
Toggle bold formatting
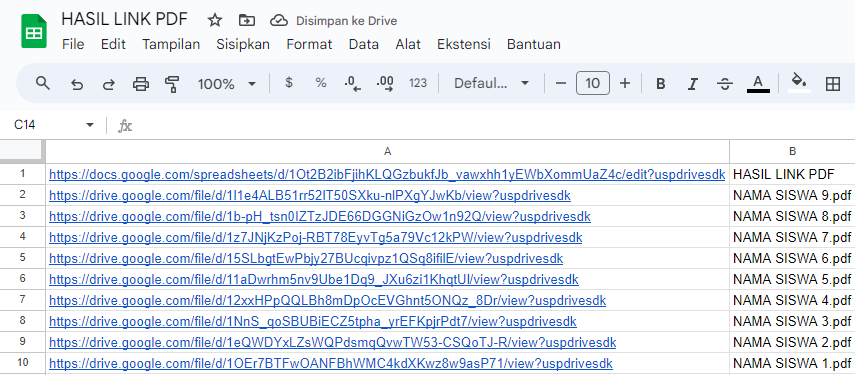coord(660,84)
